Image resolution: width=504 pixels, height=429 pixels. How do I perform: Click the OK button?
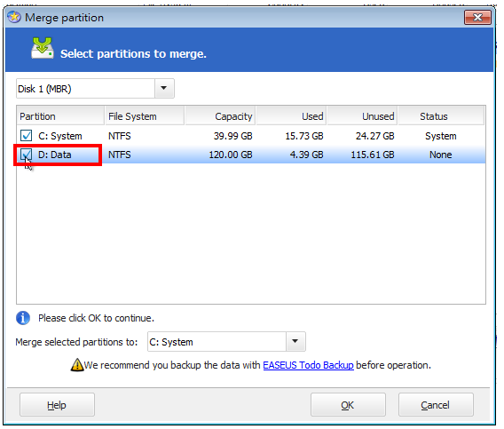[x=348, y=404]
